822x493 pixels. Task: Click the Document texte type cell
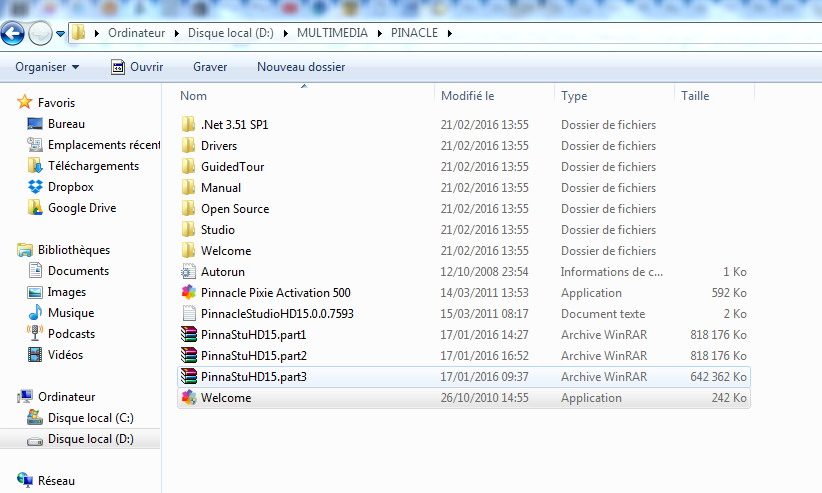[x=603, y=314]
